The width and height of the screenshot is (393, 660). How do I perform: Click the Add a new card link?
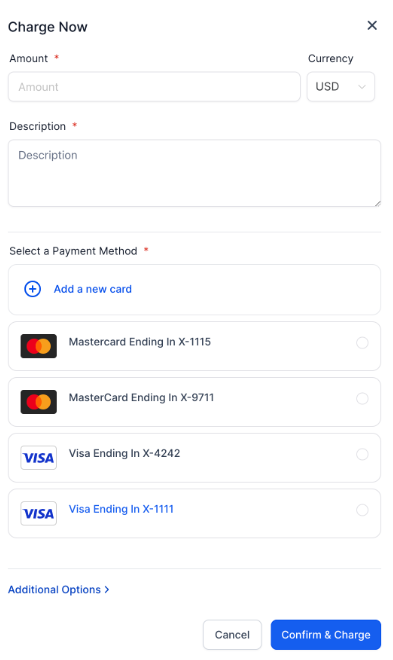point(93,289)
